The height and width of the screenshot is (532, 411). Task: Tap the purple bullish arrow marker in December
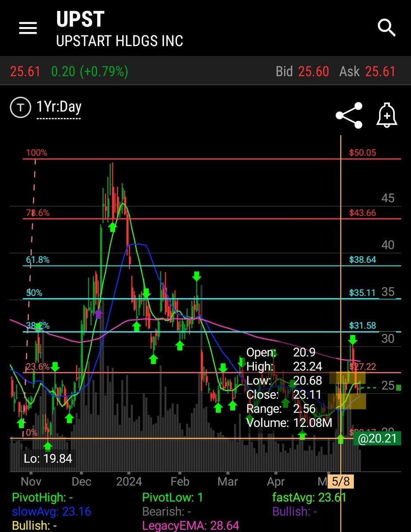click(x=98, y=313)
